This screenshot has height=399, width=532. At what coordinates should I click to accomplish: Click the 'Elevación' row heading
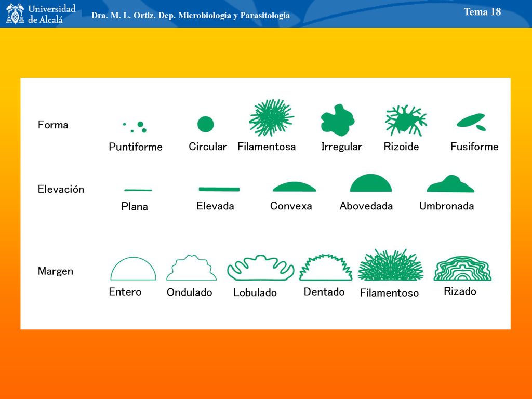(61, 189)
